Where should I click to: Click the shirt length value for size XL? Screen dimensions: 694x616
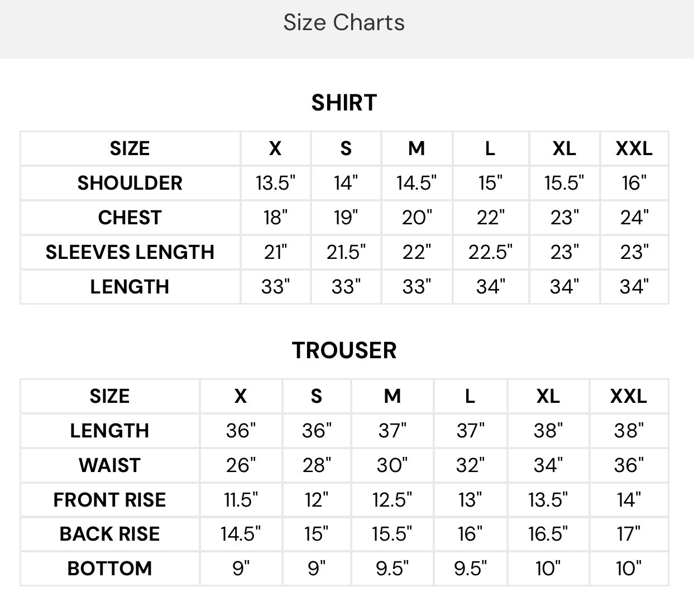[564, 287]
